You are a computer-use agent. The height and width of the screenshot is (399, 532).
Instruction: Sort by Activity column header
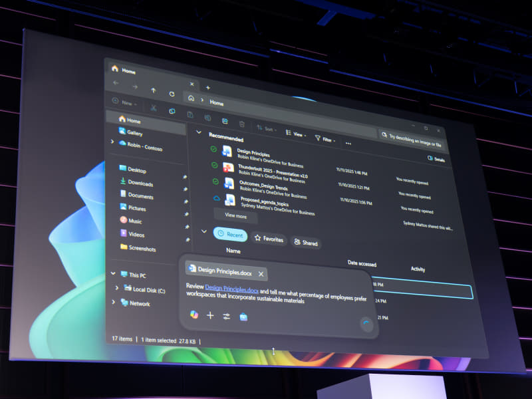[x=418, y=269]
